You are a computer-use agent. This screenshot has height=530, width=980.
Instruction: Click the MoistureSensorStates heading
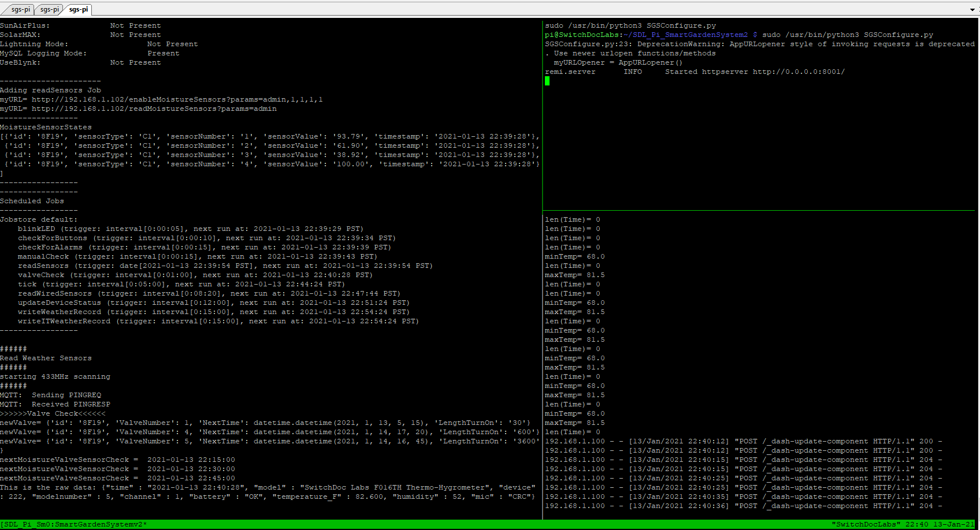tap(46, 127)
